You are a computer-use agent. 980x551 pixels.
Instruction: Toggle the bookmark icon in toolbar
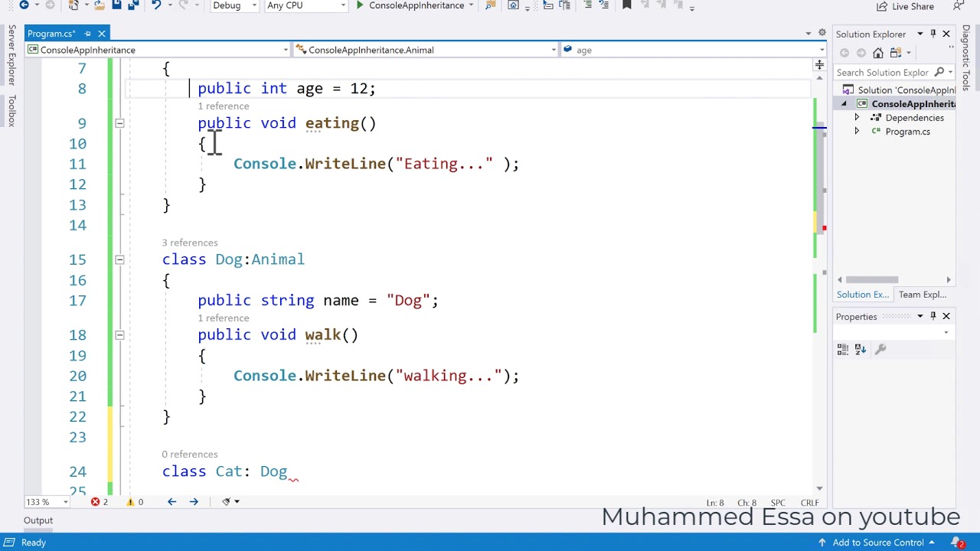(626, 5)
